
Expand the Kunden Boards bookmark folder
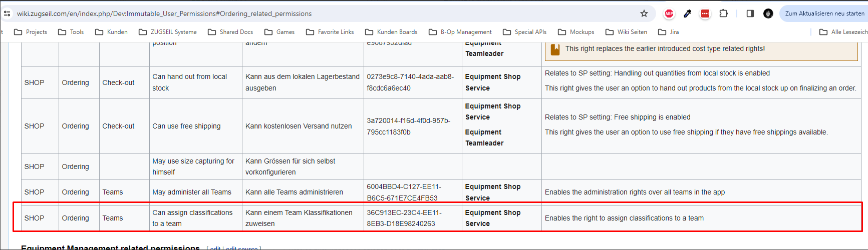point(391,32)
